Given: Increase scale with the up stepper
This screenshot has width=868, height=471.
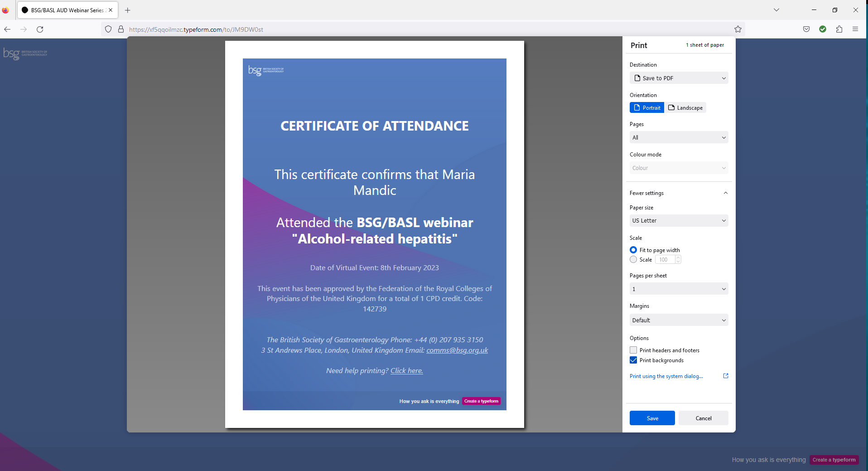Looking at the screenshot, I should pyautogui.click(x=678, y=257).
